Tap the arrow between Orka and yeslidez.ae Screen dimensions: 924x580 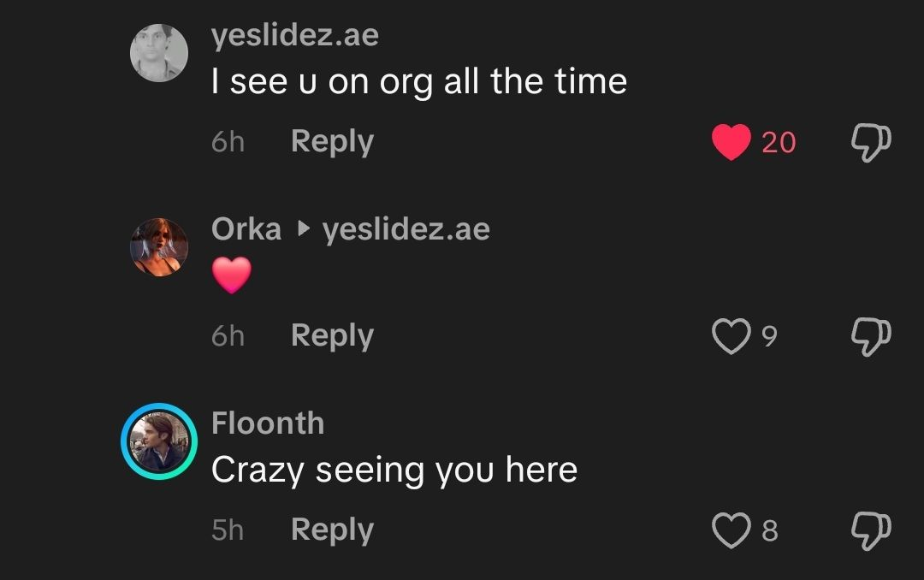point(301,228)
